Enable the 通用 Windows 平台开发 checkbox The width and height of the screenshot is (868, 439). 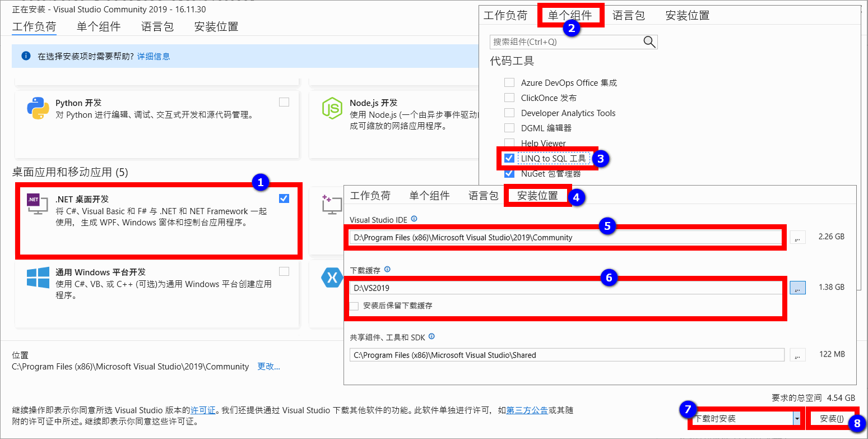click(x=284, y=271)
